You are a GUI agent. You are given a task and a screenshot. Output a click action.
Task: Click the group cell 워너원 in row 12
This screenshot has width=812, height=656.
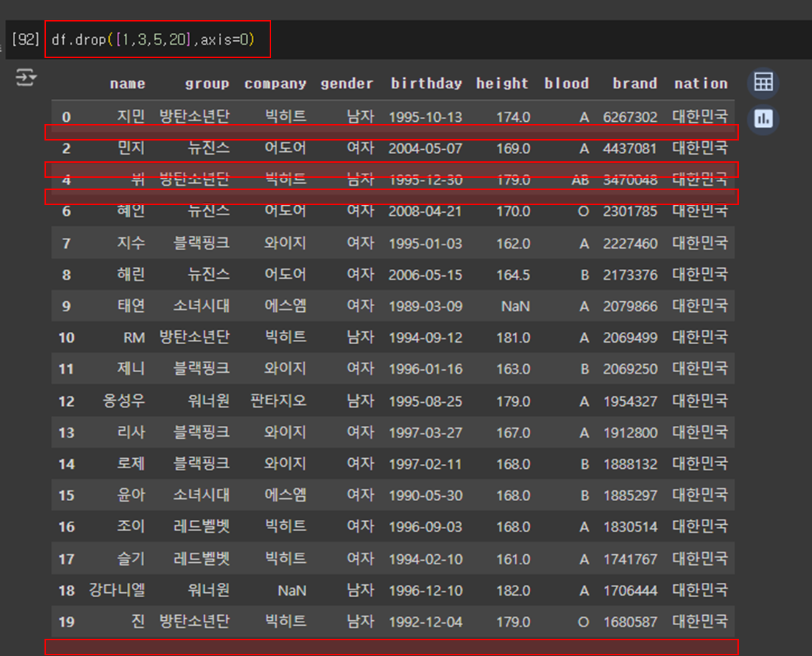pyautogui.click(x=209, y=401)
